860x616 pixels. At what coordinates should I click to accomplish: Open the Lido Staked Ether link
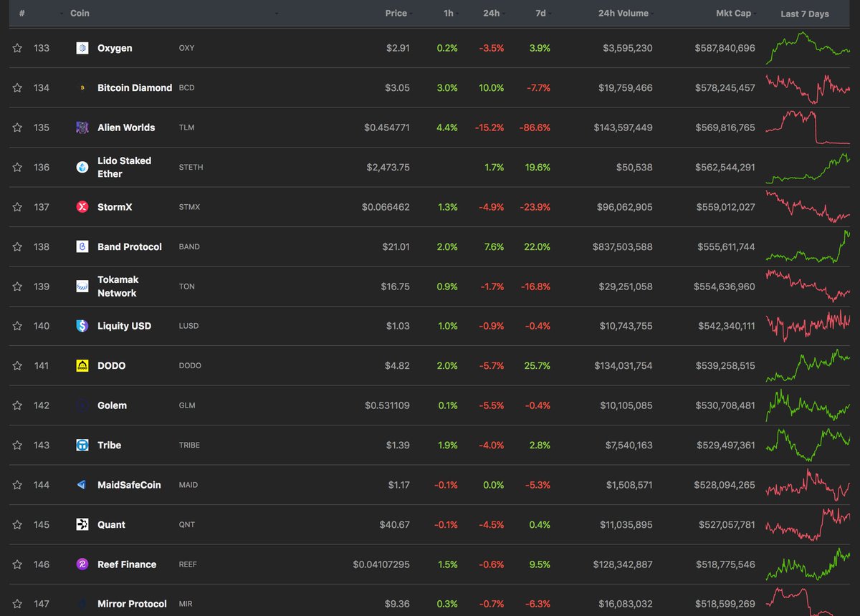(x=125, y=168)
